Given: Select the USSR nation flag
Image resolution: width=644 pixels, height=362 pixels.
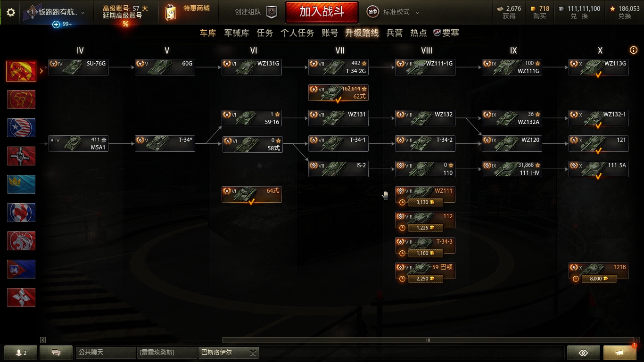Looking at the screenshot, I should coord(21,99).
